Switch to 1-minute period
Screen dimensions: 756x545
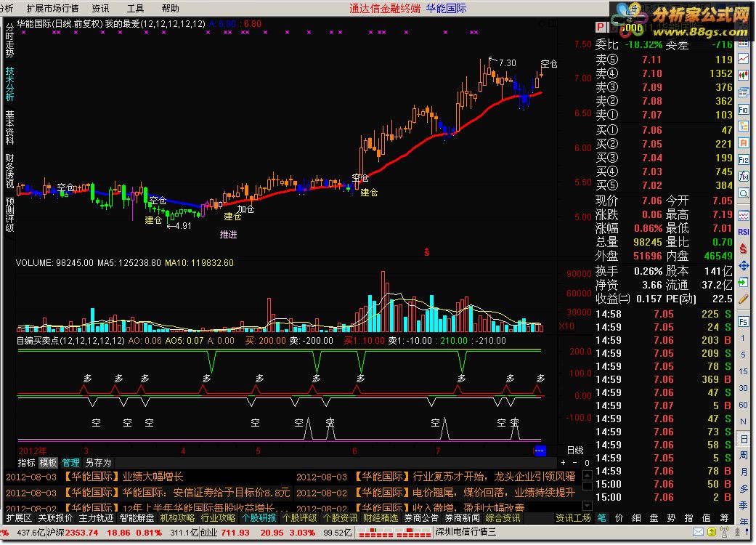743,338
